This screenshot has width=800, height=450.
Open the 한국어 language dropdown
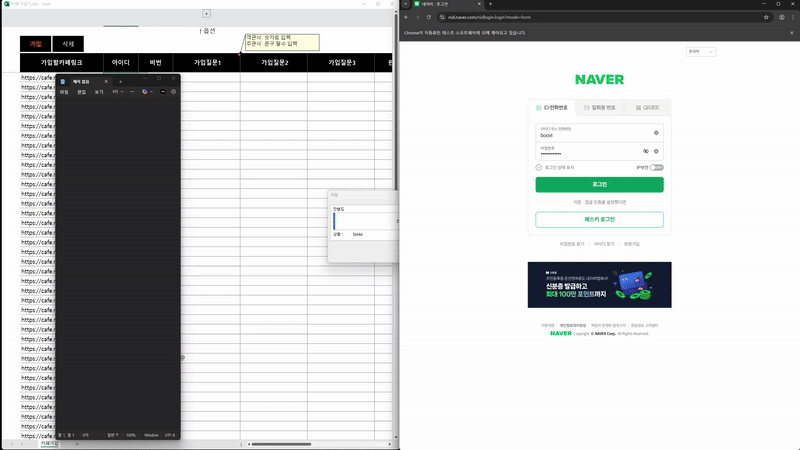[701, 52]
